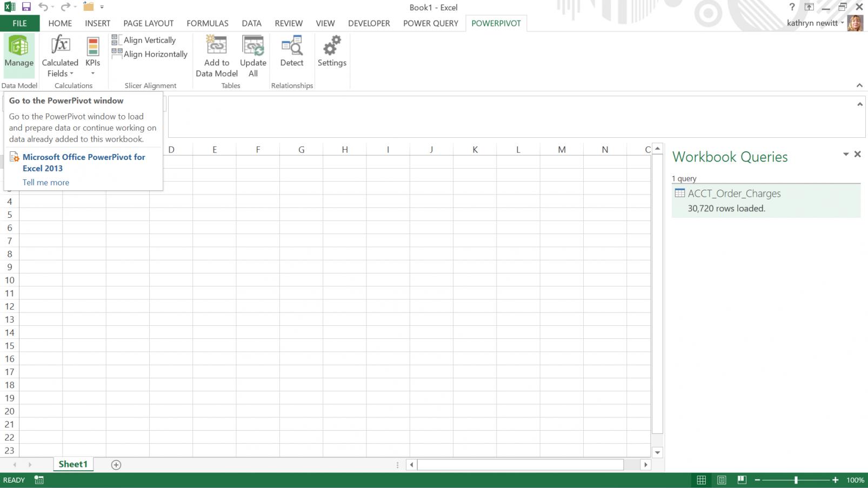868x488 pixels.
Task: Click the 100% zoom level
Action: pos(855,480)
